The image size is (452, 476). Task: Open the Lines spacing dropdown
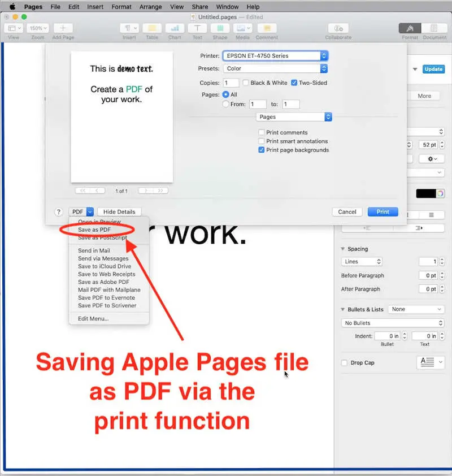pos(362,262)
